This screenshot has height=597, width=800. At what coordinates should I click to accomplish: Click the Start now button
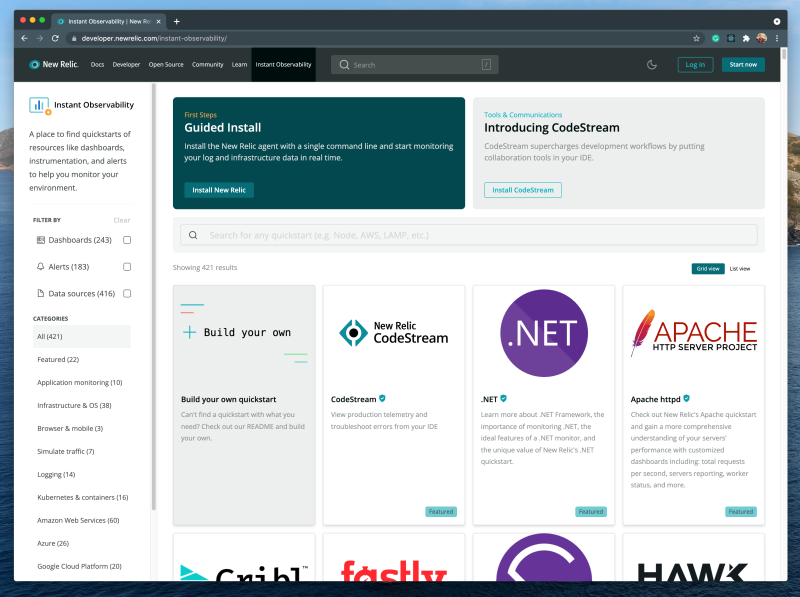point(743,63)
